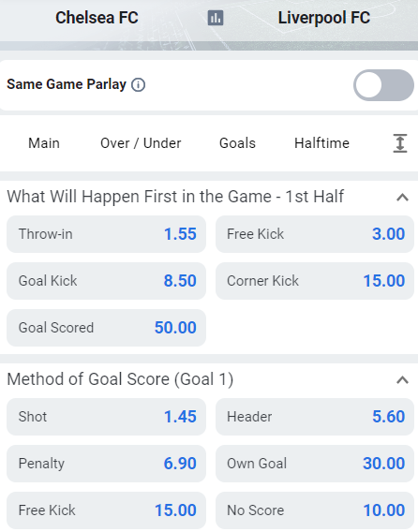Pick Shot at 1.45 odds

pyautogui.click(x=106, y=417)
